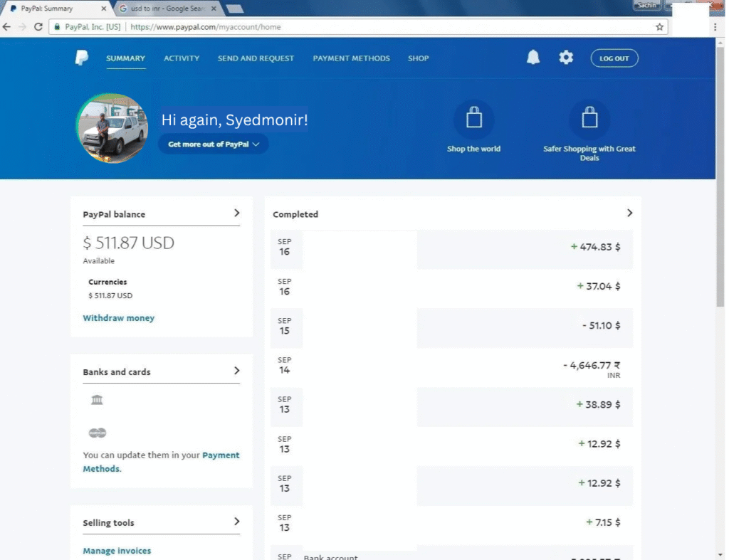Viewport: 729px width, 560px height.
Task: Bookmark page with the star icon
Action: [x=659, y=27]
